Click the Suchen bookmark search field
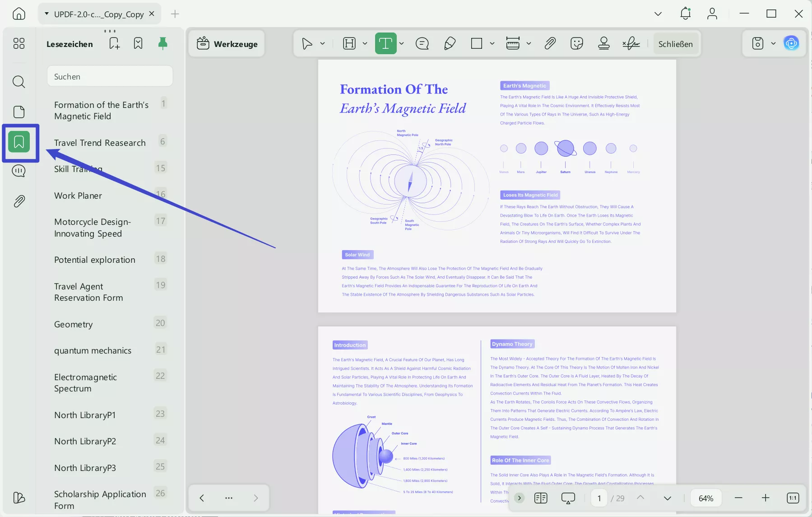812x517 pixels. point(110,76)
